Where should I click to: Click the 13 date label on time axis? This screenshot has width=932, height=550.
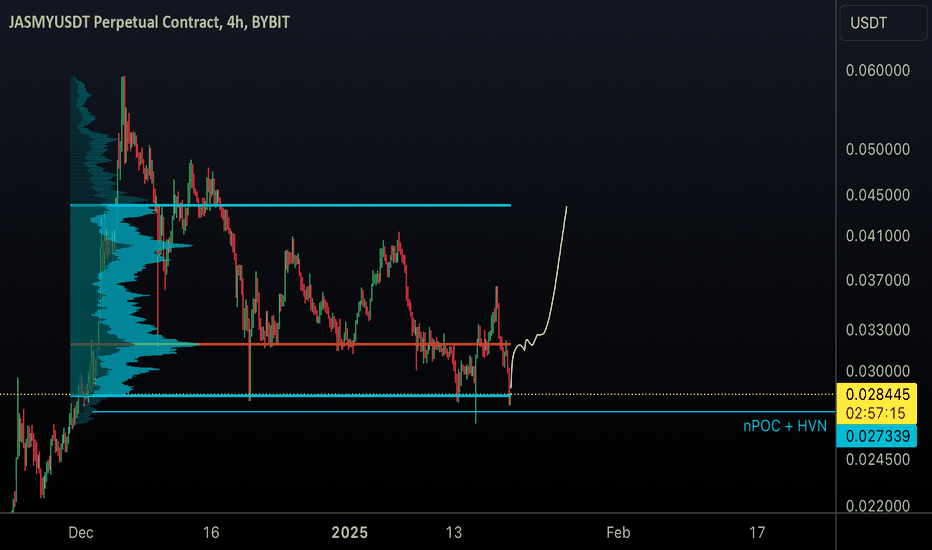(454, 533)
